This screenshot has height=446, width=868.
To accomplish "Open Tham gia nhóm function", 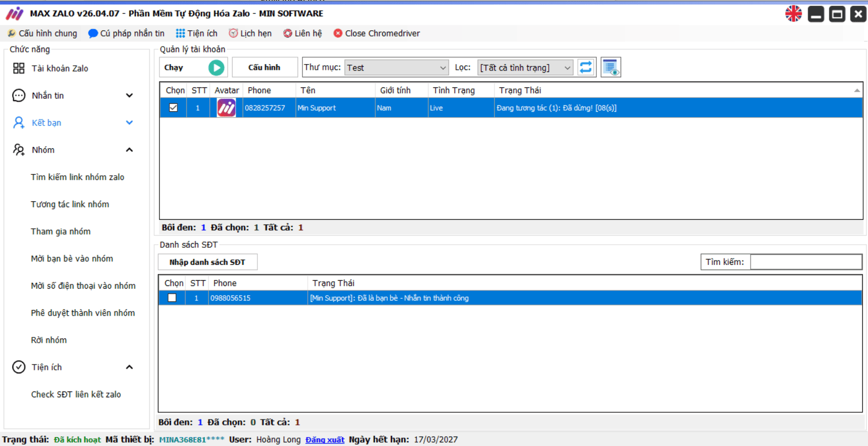I will click(x=60, y=231).
